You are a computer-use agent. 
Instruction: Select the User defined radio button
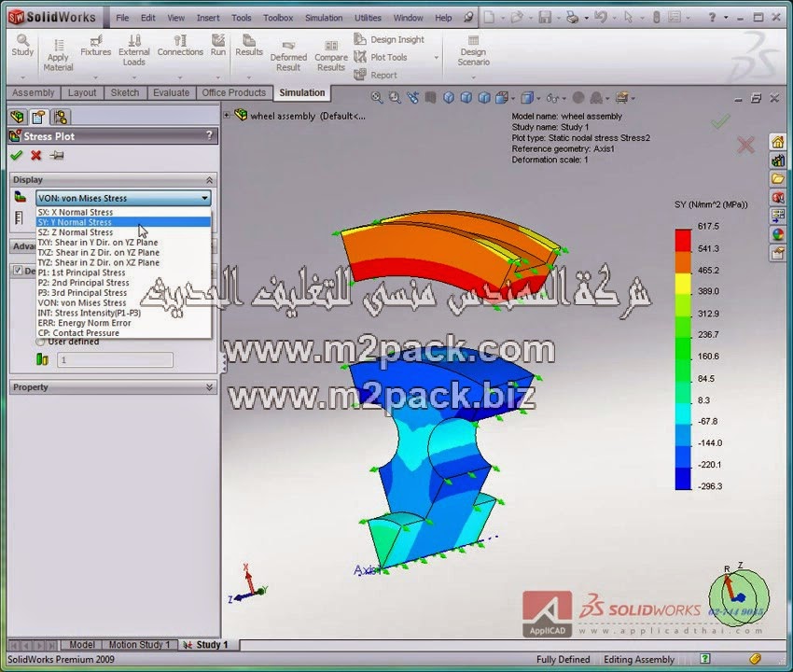pos(41,343)
